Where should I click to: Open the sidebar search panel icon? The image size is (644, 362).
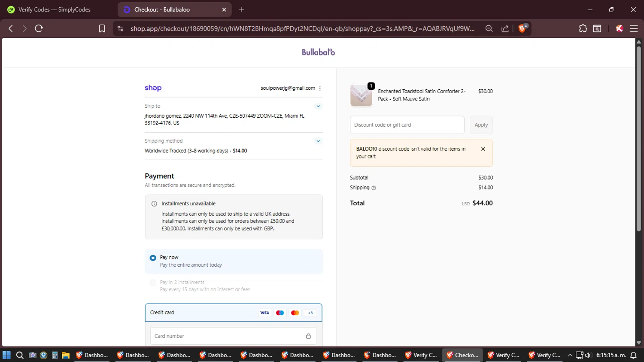pyautogui.click(x=597, y=28)
